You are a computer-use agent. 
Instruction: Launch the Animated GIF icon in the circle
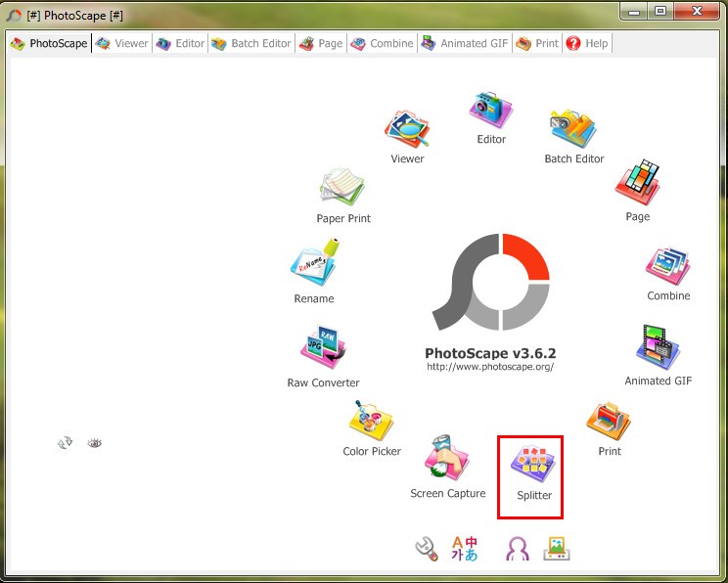[x=658, y=347]
